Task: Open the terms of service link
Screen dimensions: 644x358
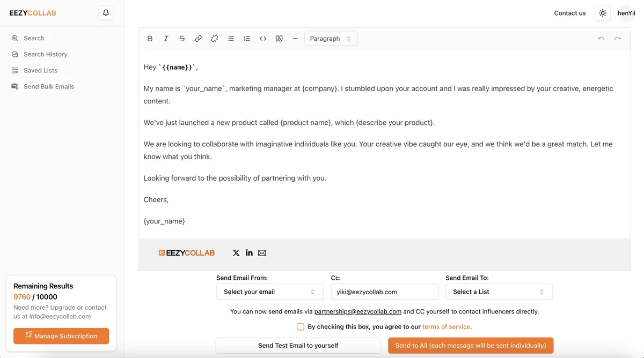Action: pos(447,326)
